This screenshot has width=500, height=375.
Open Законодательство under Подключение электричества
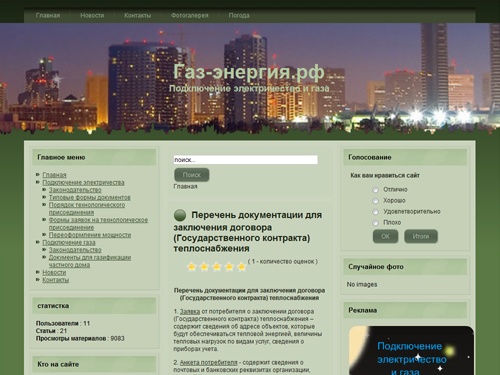[75, 190]
